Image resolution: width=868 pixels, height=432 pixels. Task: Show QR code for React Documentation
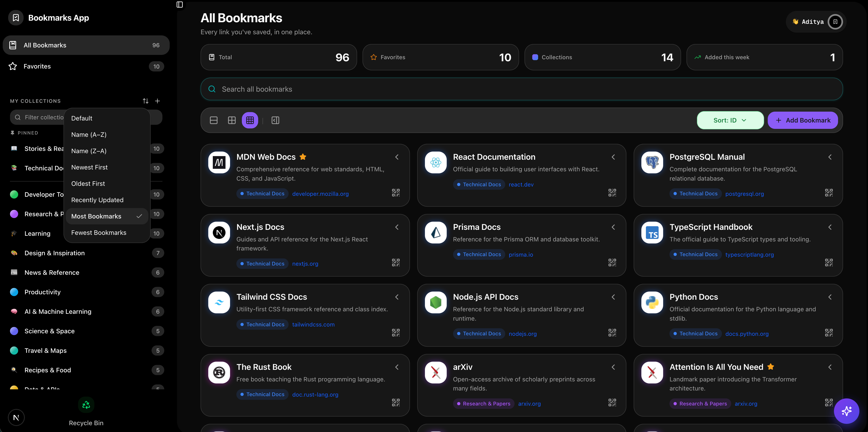[x=612, y=192]
